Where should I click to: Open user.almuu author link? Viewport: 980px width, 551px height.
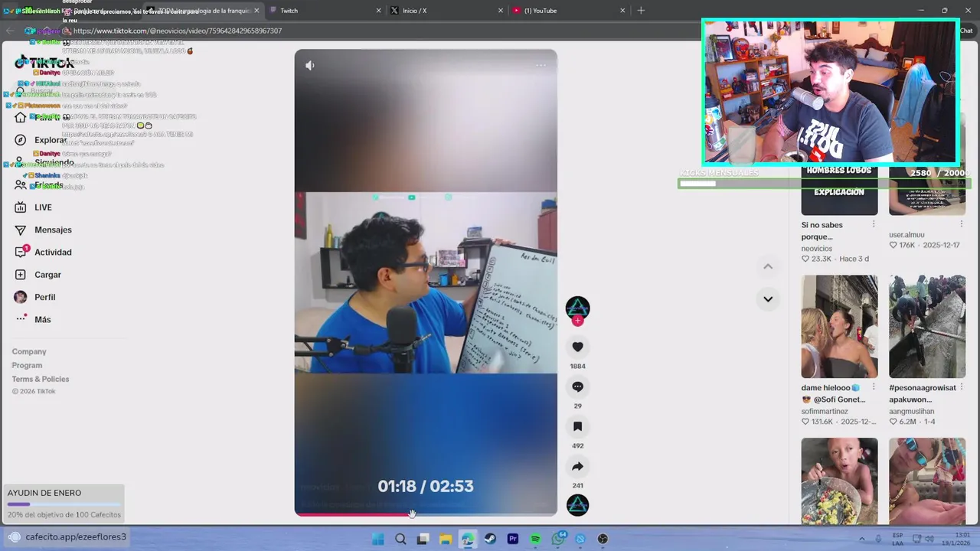click(x=906, y=235)
